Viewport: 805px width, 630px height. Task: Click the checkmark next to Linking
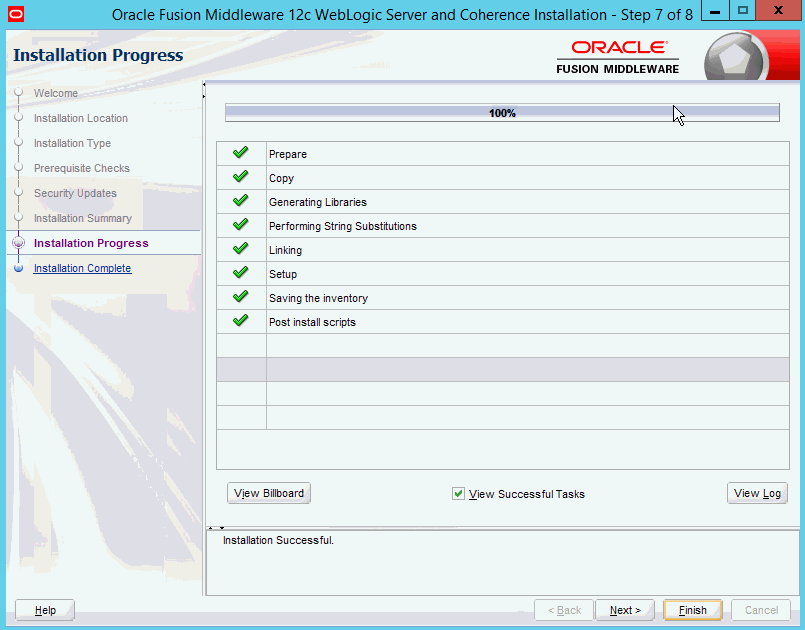[x=240, y=250]
